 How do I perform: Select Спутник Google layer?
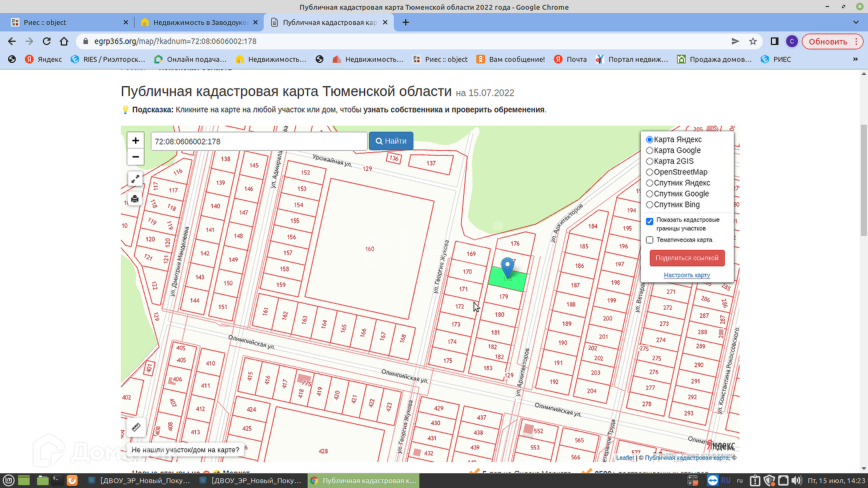[x=649, y=194]
